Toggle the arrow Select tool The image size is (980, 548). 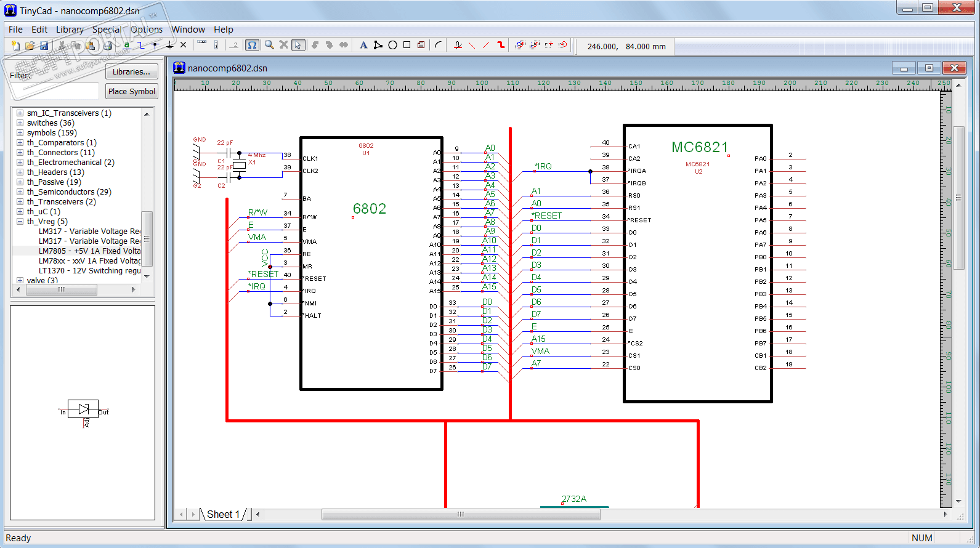298,45
